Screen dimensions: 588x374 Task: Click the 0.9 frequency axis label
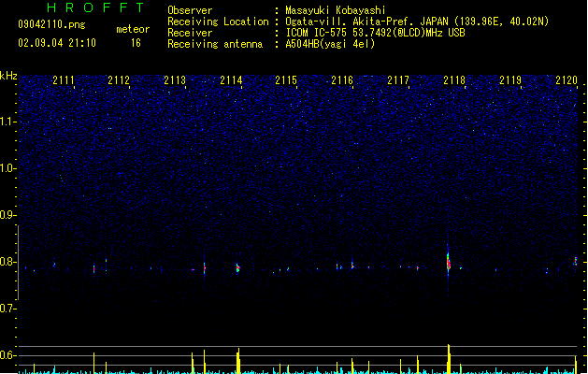(7, 215)
